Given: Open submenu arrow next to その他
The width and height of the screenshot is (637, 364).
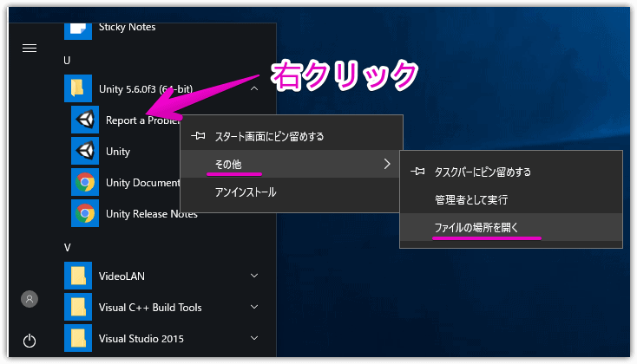Looking at the screenshot, I should (387, 164).
